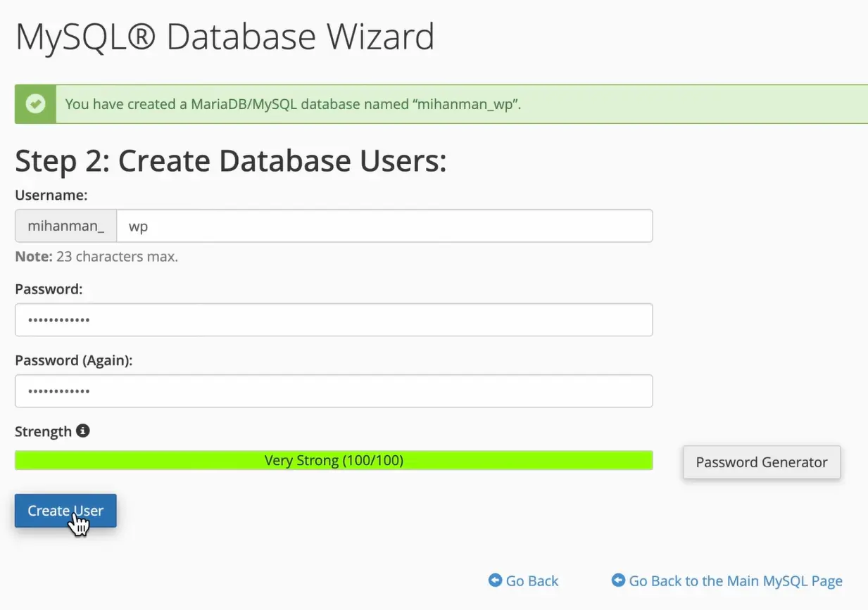Click the Strength info icon
Image resolution: width=868 pixels, height=610 pixels.
tap(83, 431)
